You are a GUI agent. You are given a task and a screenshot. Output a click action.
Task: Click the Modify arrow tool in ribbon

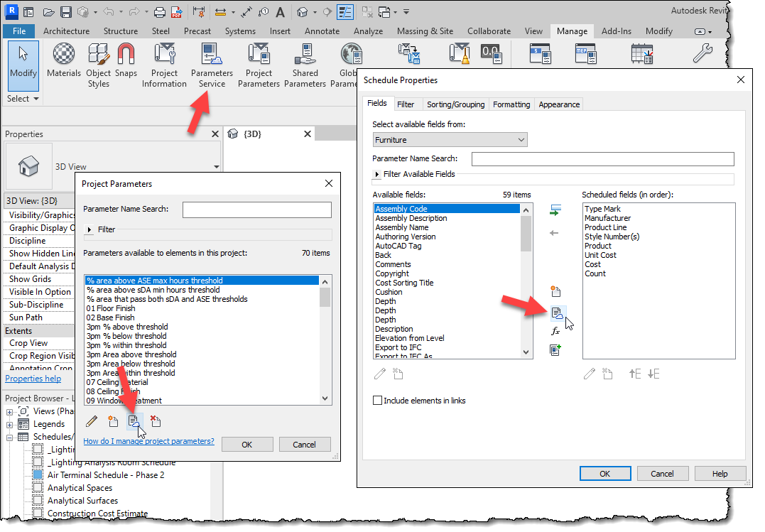(x=23, y=65)
